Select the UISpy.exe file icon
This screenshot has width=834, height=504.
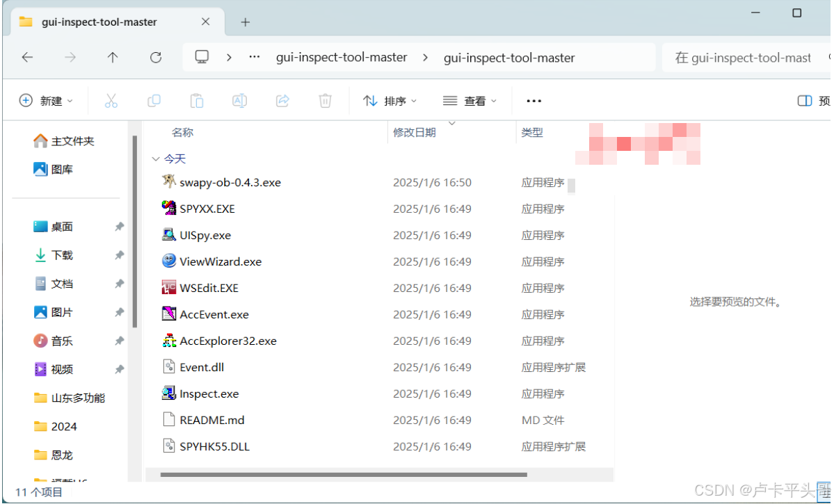click(x=168, y=234)
